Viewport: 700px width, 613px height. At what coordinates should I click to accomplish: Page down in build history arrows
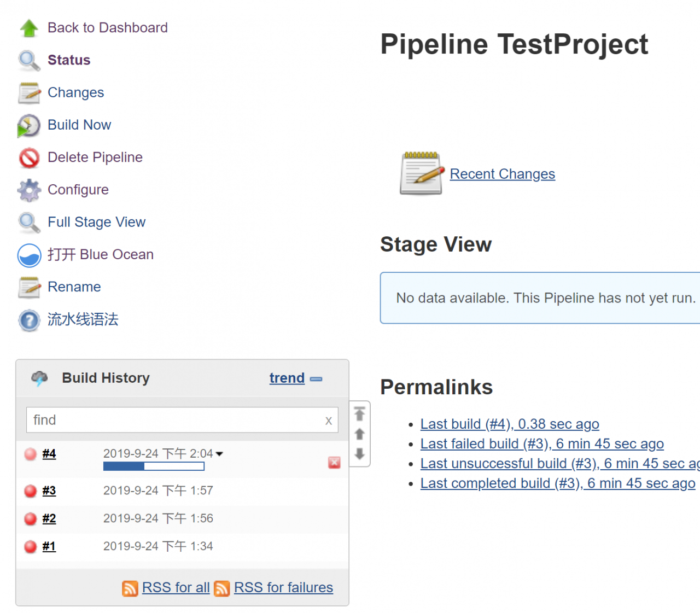(359, 453)
